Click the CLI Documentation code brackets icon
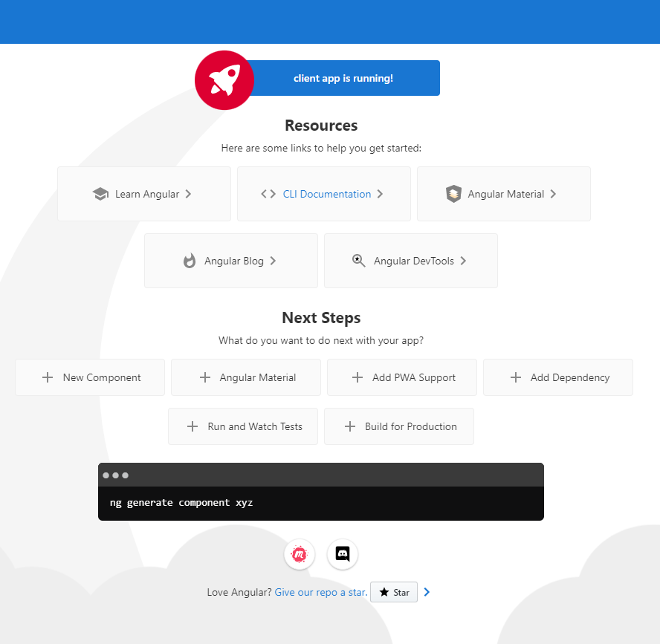The height and width of the screenshot is (644, 660). 268,194
